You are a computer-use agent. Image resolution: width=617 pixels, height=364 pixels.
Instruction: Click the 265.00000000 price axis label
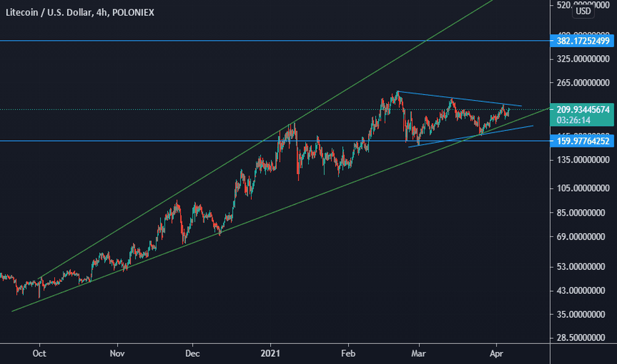(x=583, y=83)
